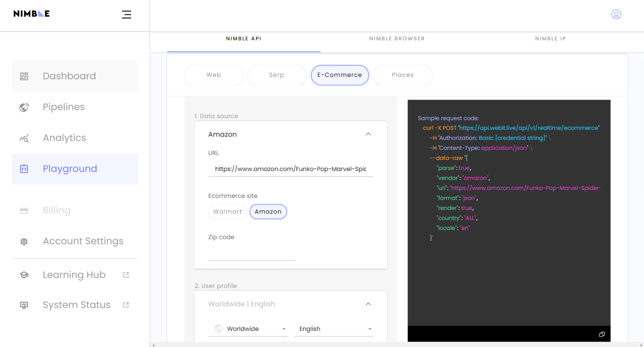644x347 pixels.
Task: Collapse the sidebar with hamburger icon
Action: click(126, 15)
